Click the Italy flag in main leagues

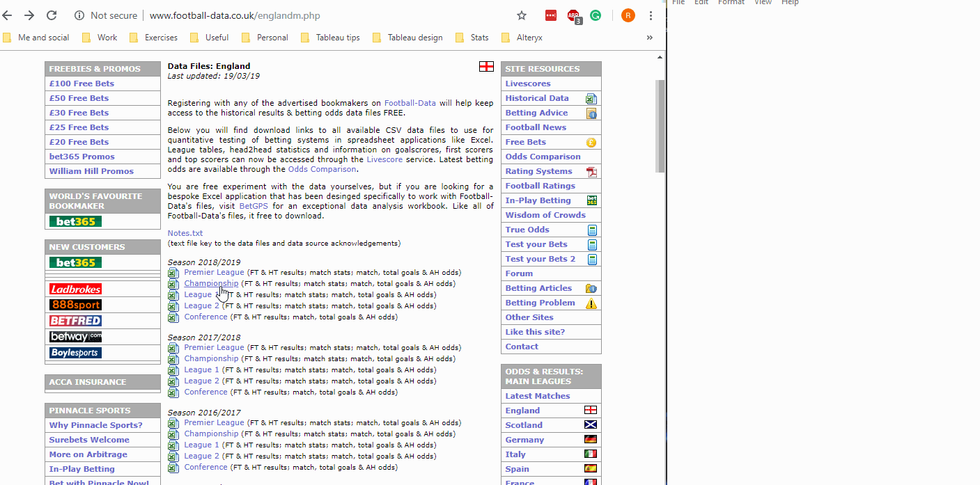(x=591, y=454)
